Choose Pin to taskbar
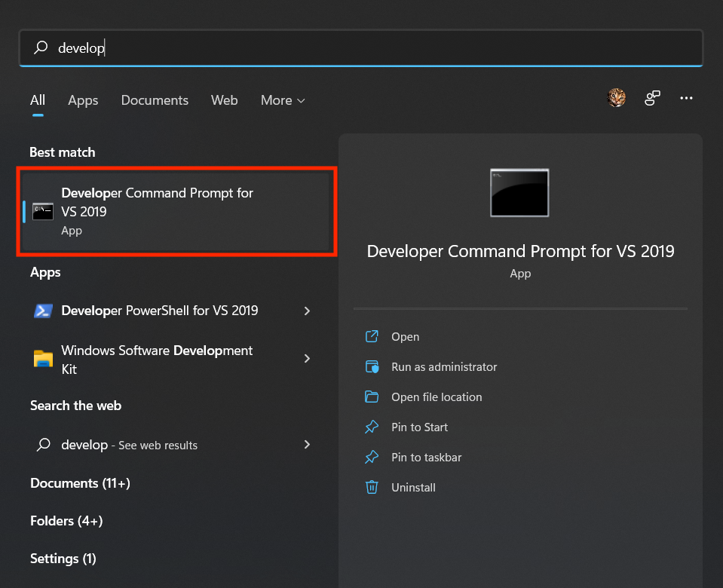The width and height of the screenshot is (723, 588). tap(426, 457)
